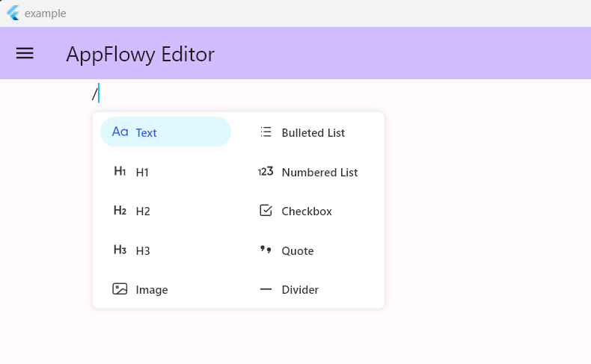Viewport: 591px width, 364px height.
Task: Select Quote label in menu
Action: tap(298, 251)
